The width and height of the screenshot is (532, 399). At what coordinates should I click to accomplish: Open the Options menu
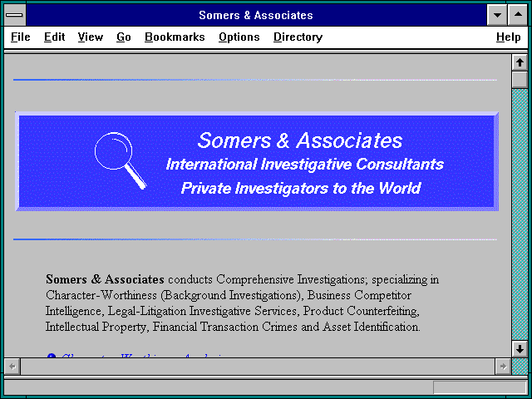point(239,37)
